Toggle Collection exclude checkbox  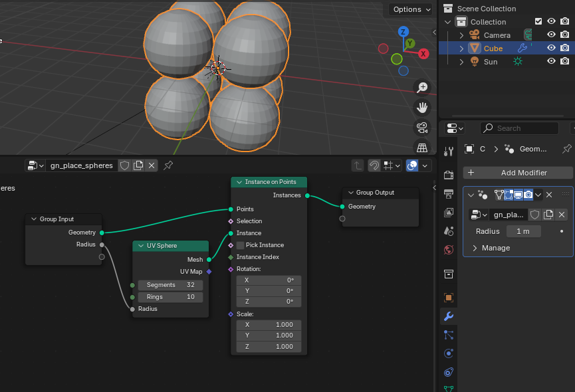click(538, 21)
